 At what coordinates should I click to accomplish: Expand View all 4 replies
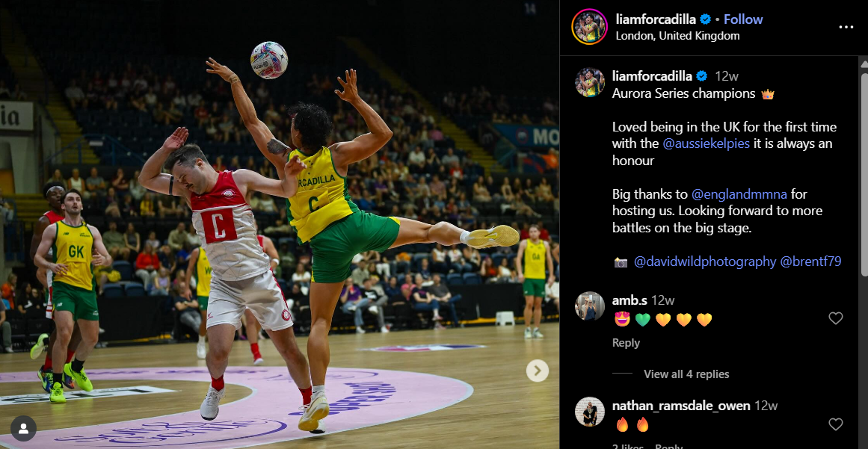click(x=686, y=374)
